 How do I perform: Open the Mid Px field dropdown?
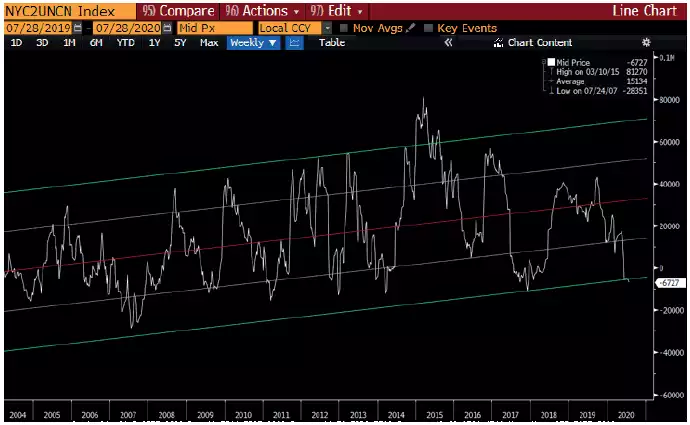214,28
